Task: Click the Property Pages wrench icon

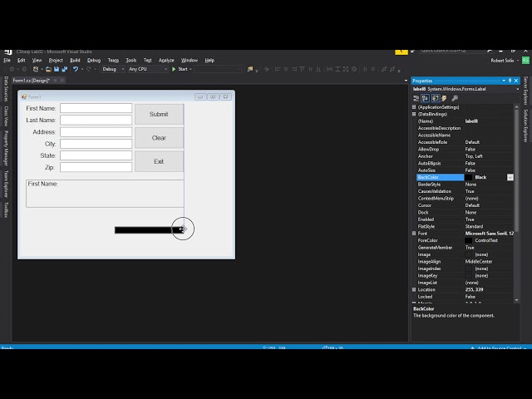Action: [x=455, y=98]
